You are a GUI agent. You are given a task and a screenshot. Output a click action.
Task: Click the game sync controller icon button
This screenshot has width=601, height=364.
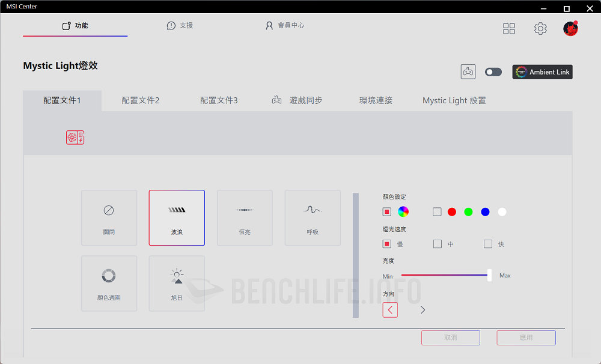click(x=468, y=71)
